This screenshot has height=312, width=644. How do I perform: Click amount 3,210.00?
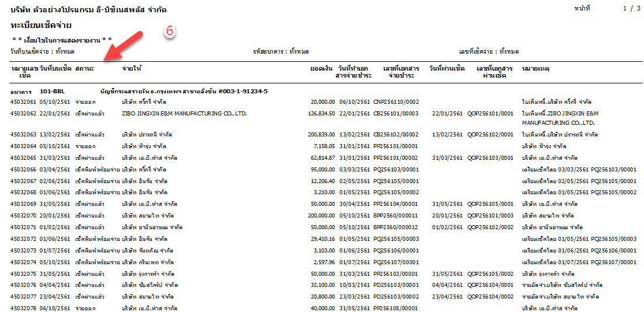pos(324,192)
